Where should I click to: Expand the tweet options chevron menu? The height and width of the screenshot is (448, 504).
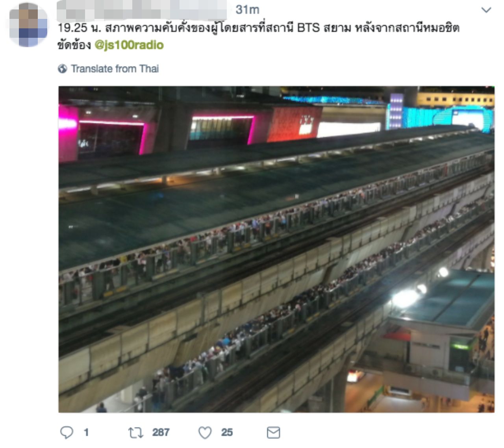[487, 10]
